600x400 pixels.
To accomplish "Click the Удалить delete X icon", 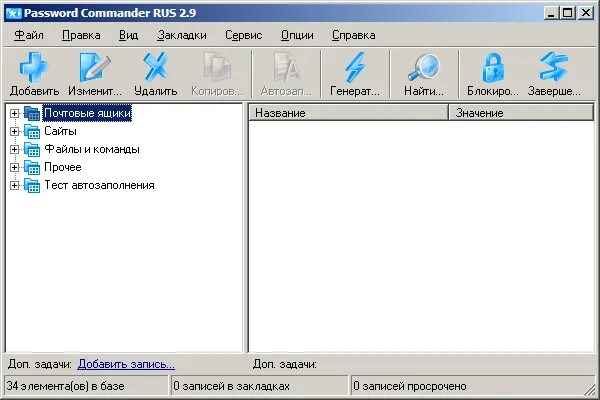I will [x=155, y=67].
